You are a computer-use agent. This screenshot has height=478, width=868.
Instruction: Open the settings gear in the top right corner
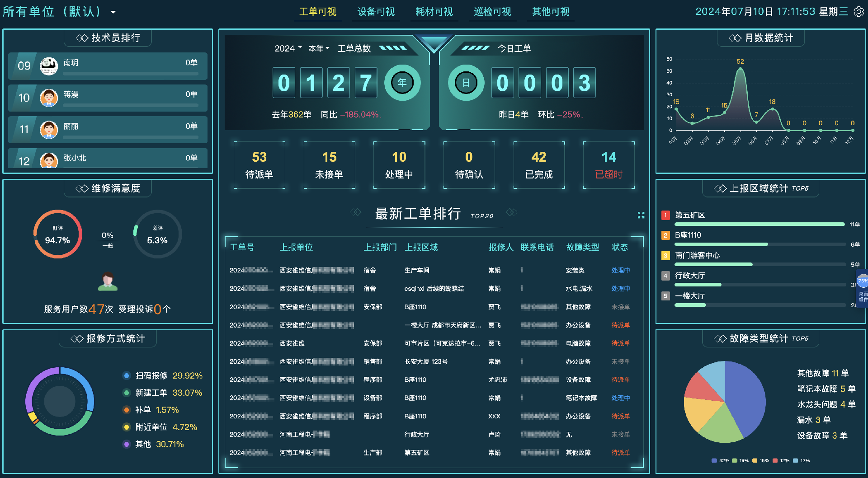859,12
